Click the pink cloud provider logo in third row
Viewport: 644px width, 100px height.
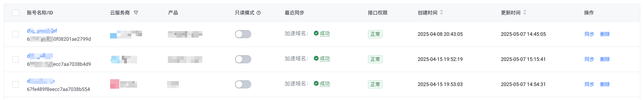click(x=115, y=84)
